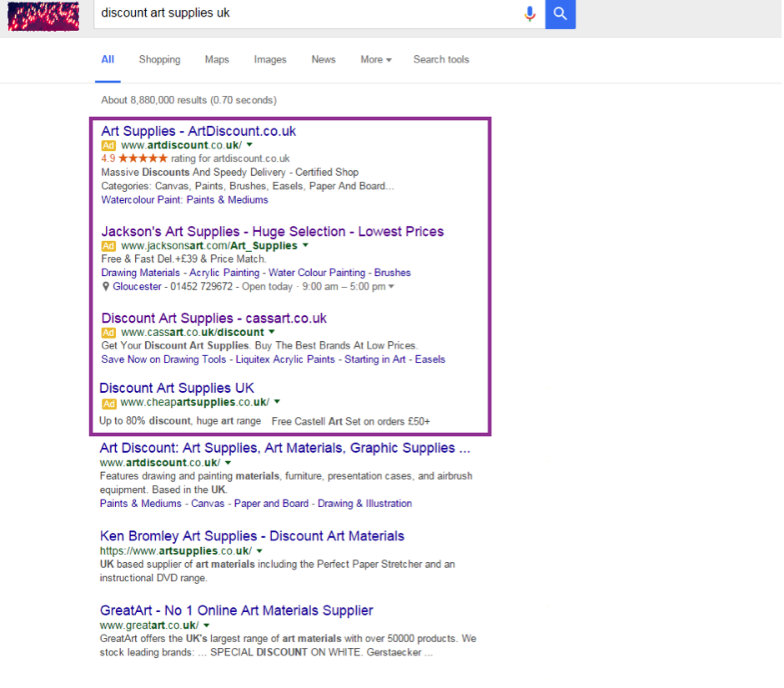784x688 pixels.
Task: Switch to the Images tab
Action: [x=270, y=59]
